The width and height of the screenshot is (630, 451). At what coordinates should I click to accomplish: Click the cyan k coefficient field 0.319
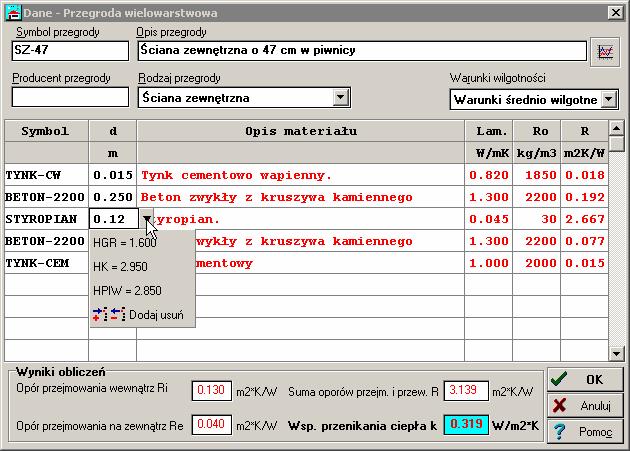pos(466,425)
